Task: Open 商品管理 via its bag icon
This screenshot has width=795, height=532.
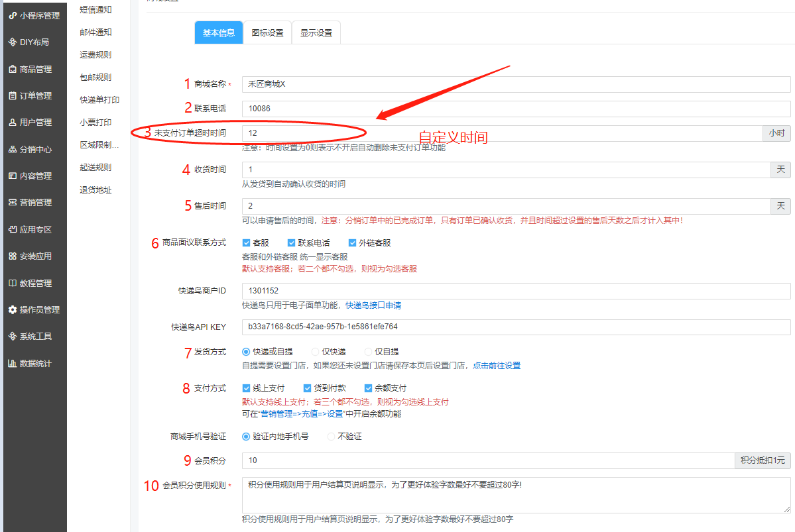Action: click(13, 69)
